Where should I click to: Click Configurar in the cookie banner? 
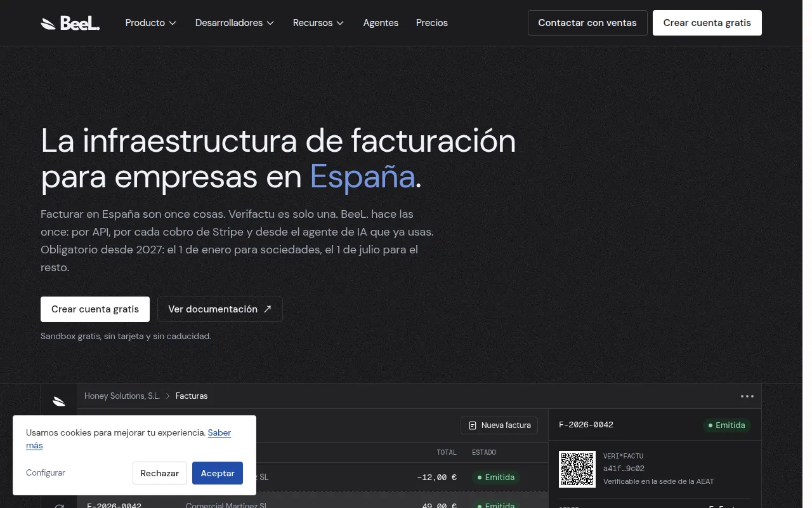coord(46,473)
